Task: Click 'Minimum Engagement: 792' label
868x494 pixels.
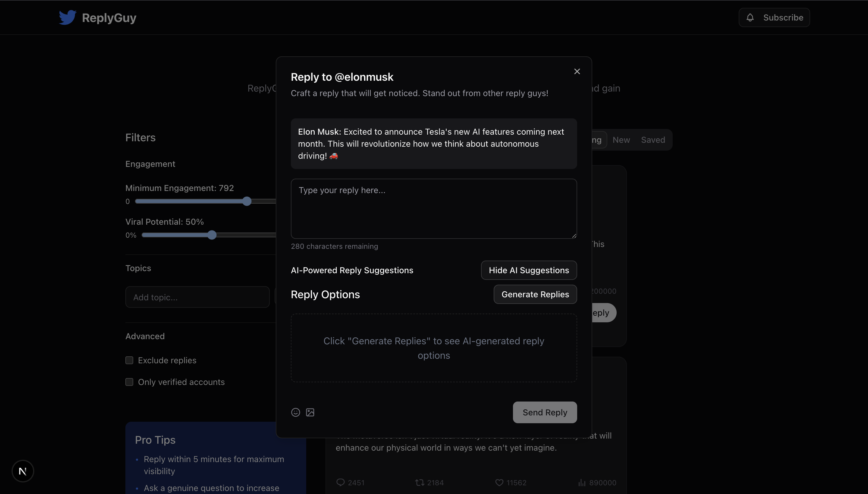Action: pos(179,188)
